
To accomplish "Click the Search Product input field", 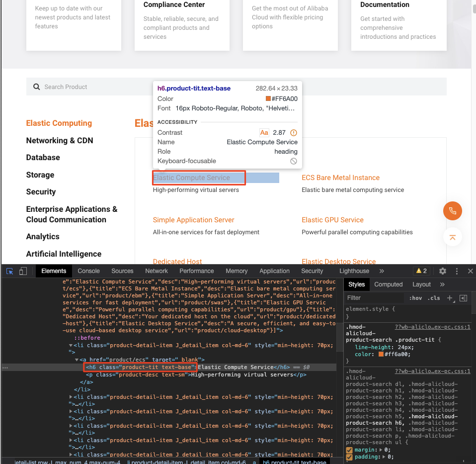I will (x=236, y=87).
